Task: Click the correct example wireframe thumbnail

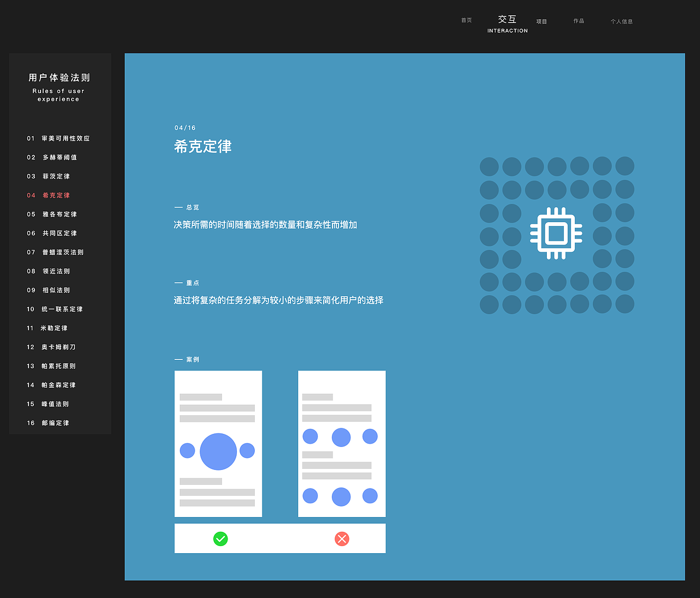Action: click(218, 444)
